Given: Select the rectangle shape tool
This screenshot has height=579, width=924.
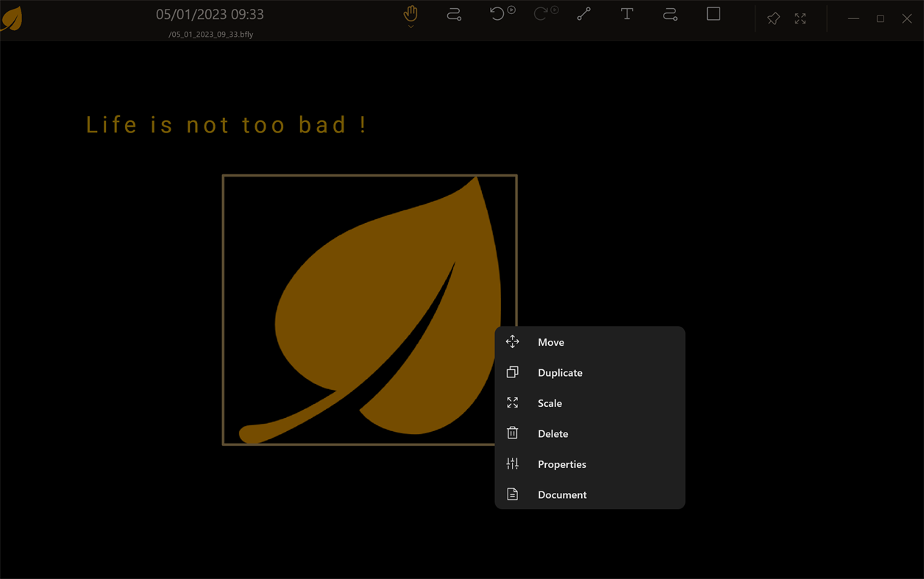Looking at the screenshot, I should coord(713,13).
